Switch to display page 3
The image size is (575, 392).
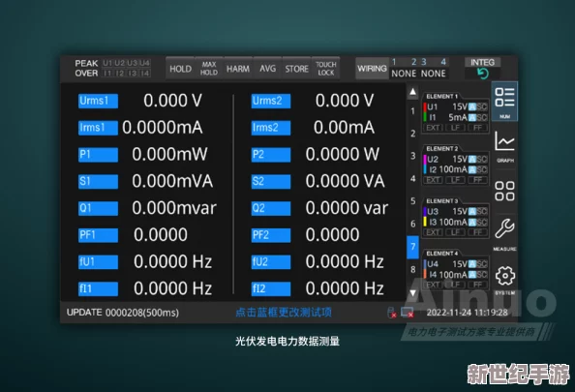(413, 156)
